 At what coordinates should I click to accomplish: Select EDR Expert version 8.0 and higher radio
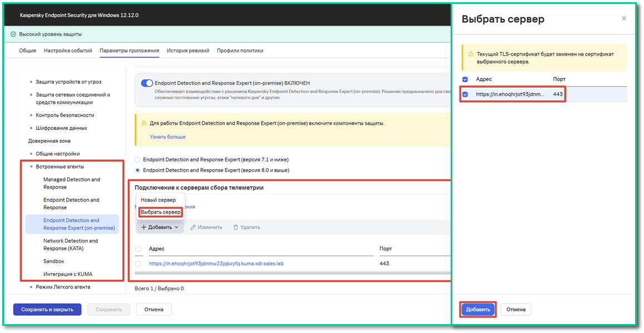(x=138, y=170)
